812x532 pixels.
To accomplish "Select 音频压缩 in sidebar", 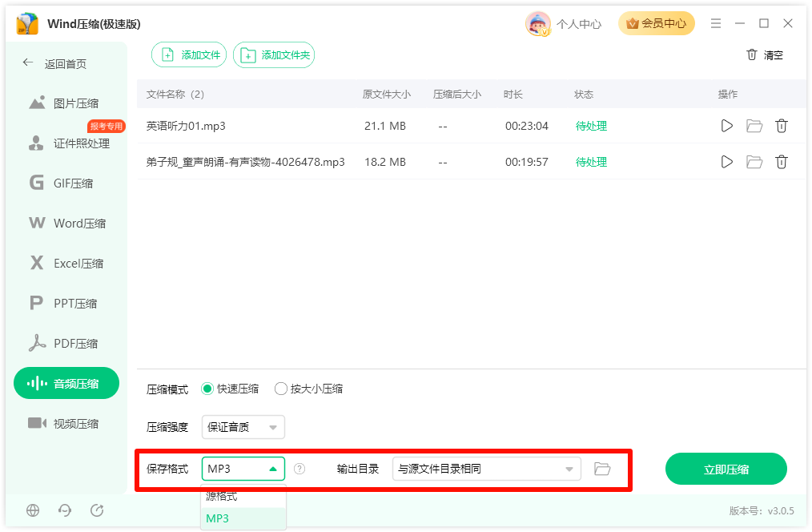I will [66, 383].
